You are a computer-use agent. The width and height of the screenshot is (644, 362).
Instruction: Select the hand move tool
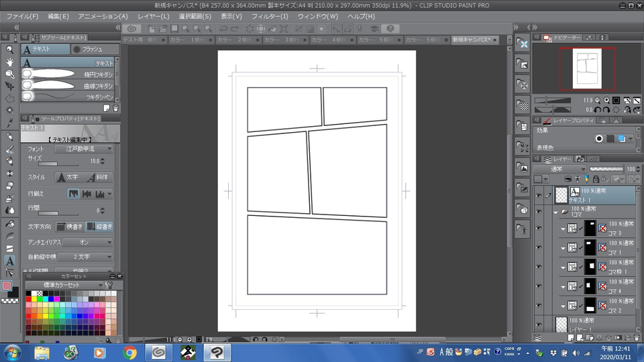click(x=9, y=62)
